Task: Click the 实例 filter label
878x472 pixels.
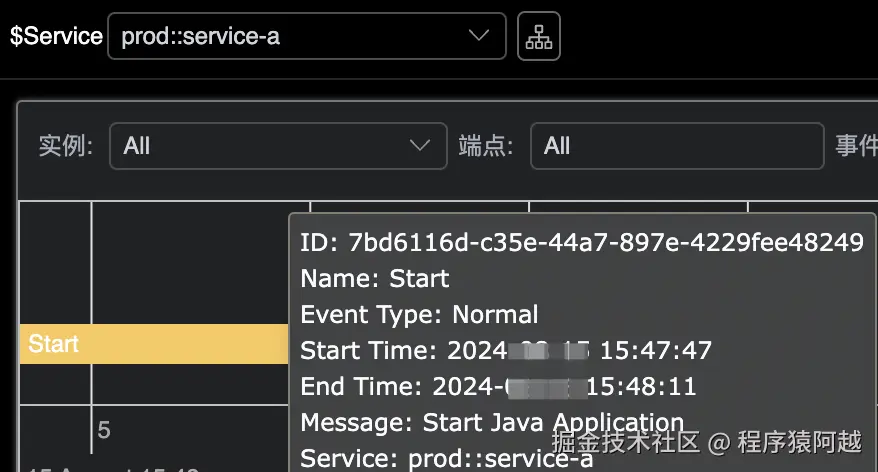Action: click(66, 146)
